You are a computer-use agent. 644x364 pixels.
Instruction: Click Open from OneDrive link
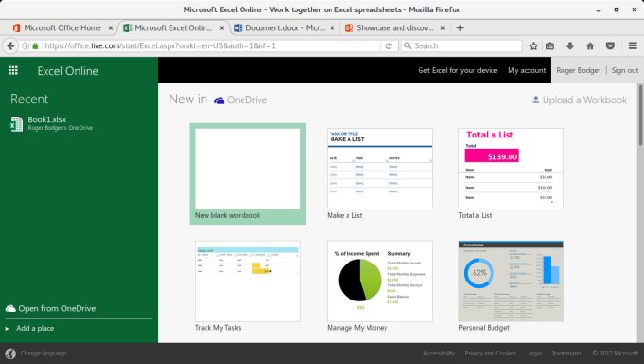coord(57,308)
